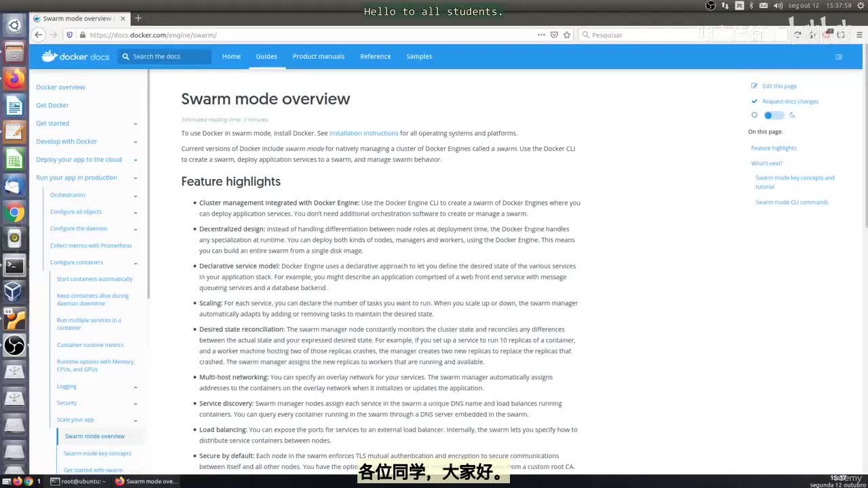The image size is (868, 488).
Task: Open a new browser tab
Action: coord(138,18)
